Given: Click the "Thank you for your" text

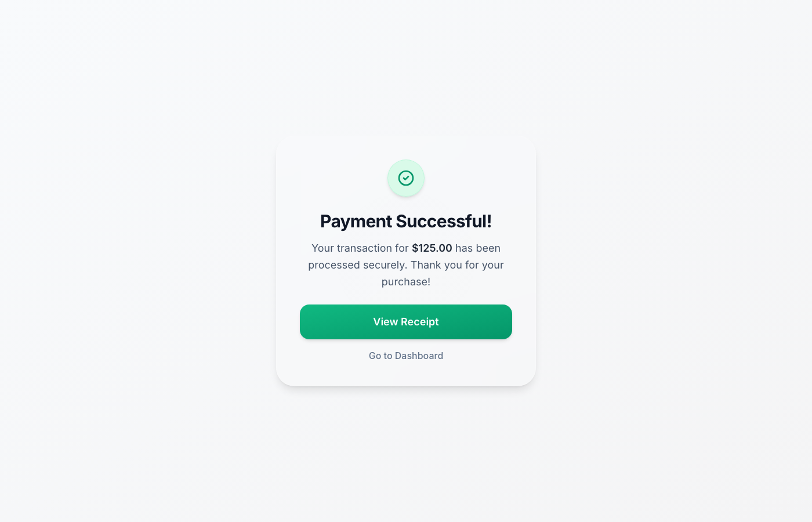Looking at the screenshot, I should [x=457, y=265].
